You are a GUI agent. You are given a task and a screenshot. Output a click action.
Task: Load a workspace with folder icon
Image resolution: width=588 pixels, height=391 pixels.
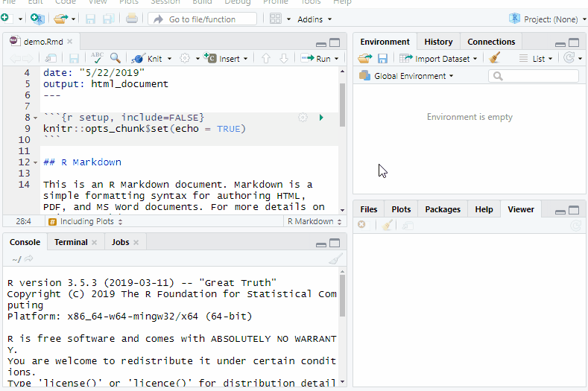[364, 59]
